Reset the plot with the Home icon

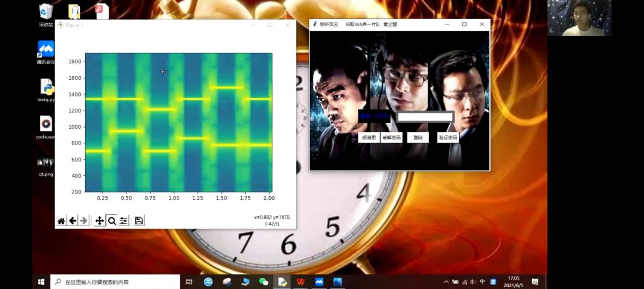[x=61, y=221]
